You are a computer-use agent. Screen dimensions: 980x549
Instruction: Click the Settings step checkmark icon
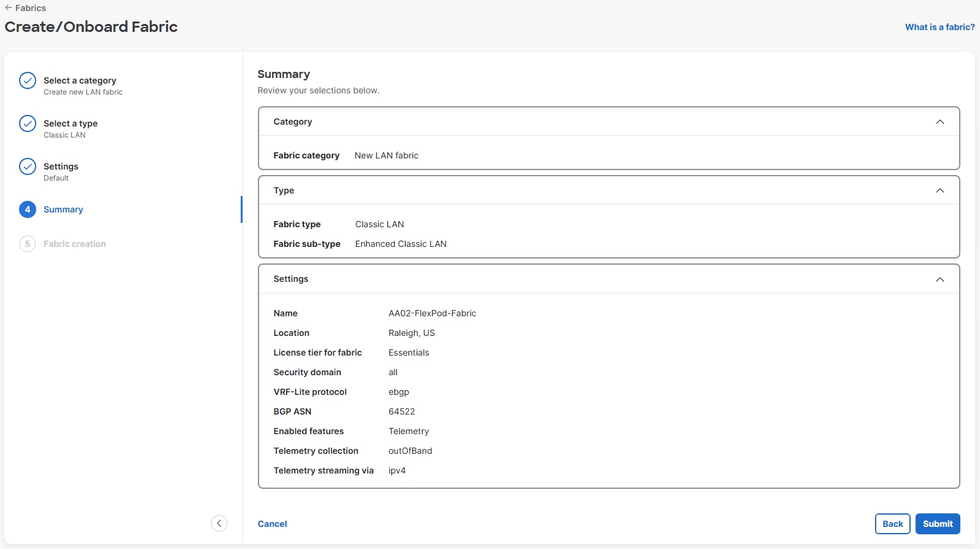(x=28, y=166)
